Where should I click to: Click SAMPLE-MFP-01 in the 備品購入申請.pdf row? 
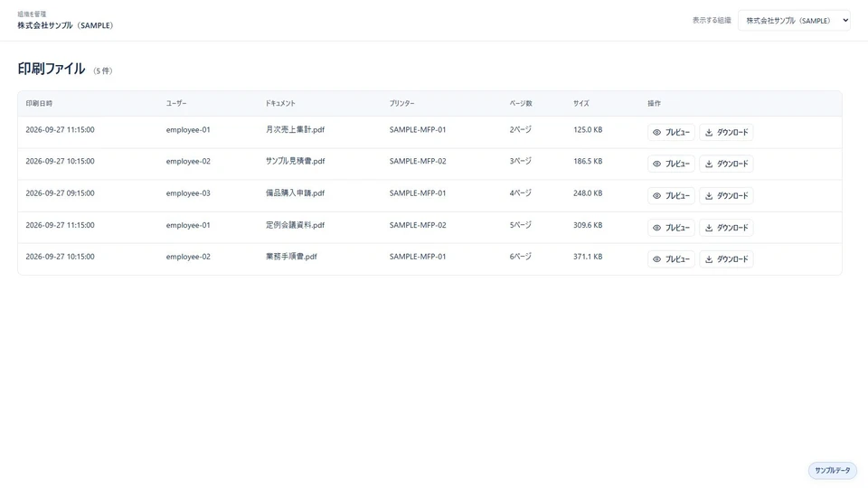(418, 193)
